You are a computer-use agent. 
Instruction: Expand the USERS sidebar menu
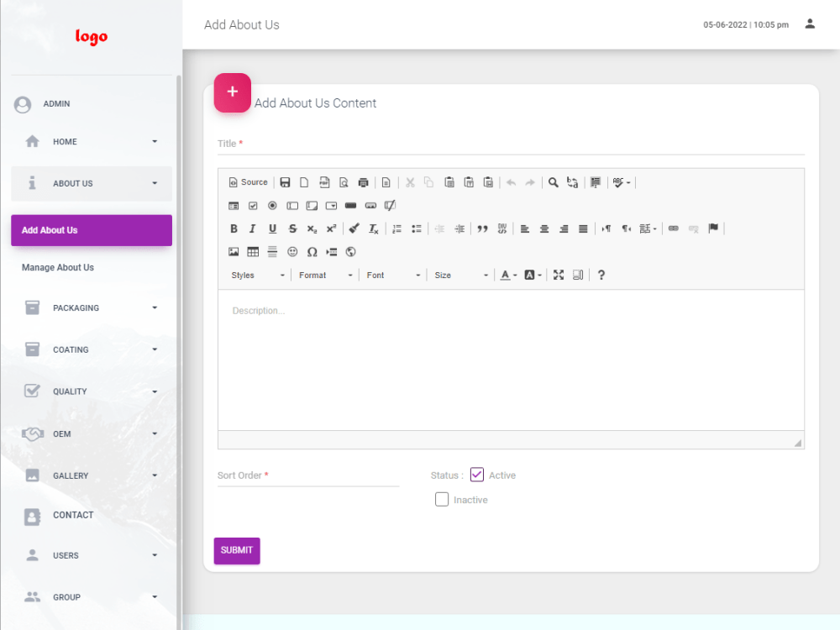coord(92,555)
